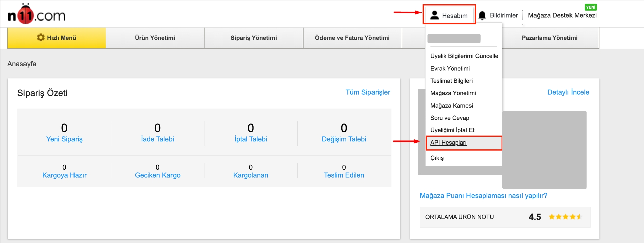Viewport: 644px width, 243px height.
Task: Open Mağaza Yönetimi from the dropdown
Action: click(453, 93)
